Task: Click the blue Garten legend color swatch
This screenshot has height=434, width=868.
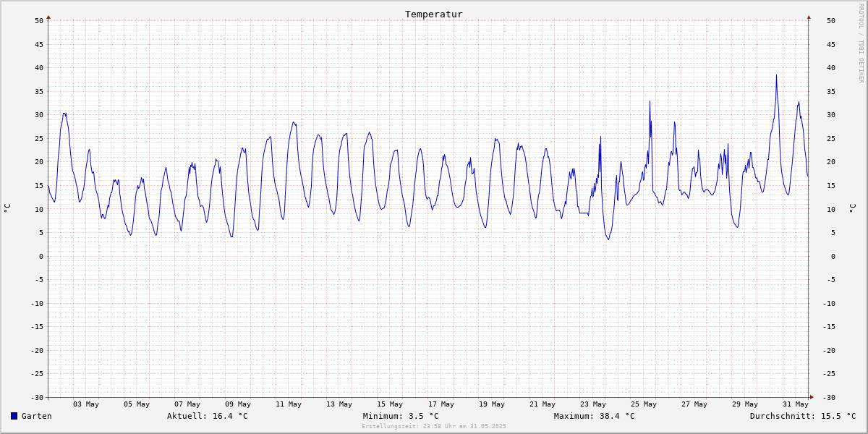Action: pyautogui.click(x=14, y=416)
